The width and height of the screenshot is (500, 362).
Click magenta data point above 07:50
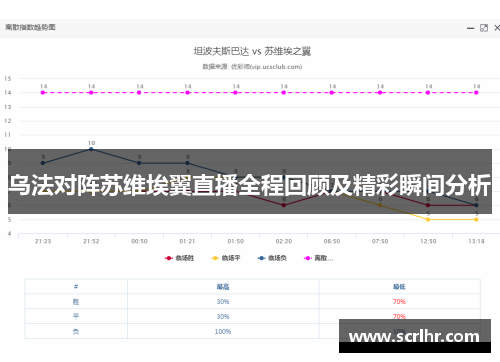[x=380, y=93]
